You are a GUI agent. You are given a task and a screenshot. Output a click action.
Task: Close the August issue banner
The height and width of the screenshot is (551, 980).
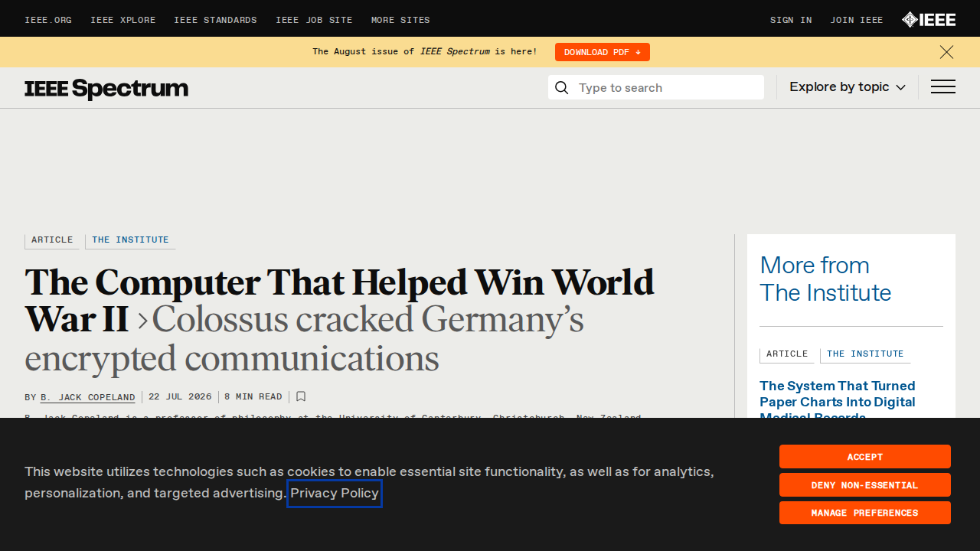coord(946,52)
